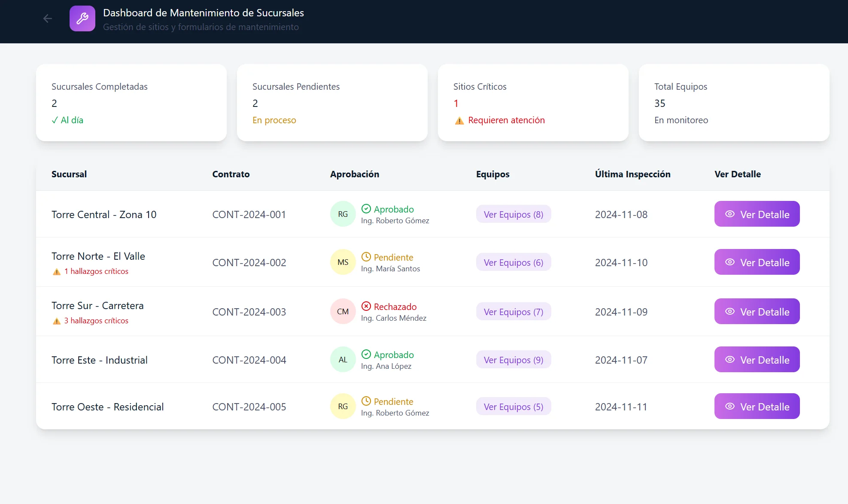The width and height of the screenshot is (848, 504).
Task: Select the RG avatar for Torre Central row
Action: click(342, 213)
